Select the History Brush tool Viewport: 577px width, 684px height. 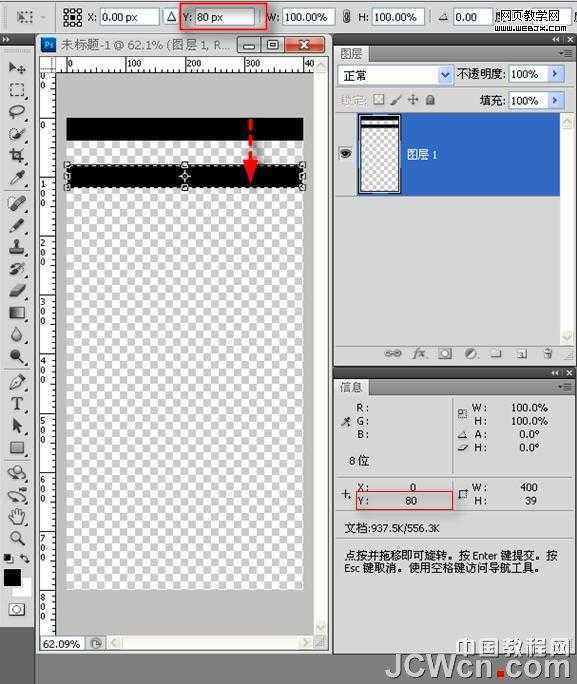coord(17,269)
